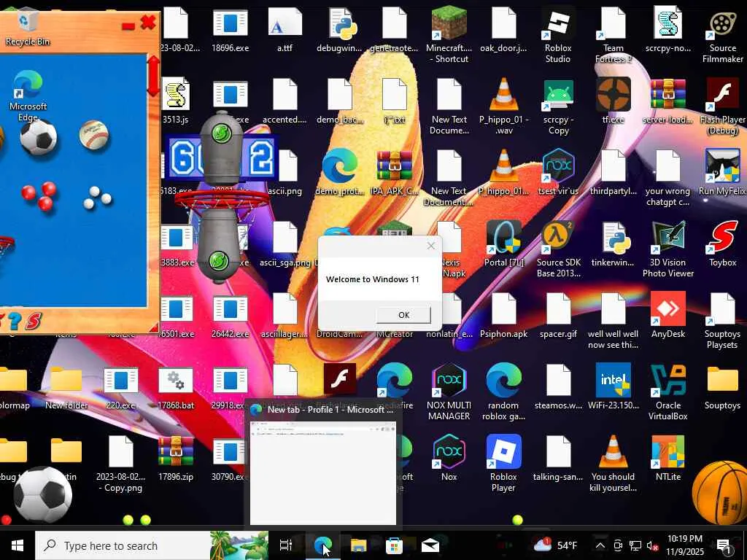Open Toybox help question mark
The image size is (747, 560).
[15, 321]
